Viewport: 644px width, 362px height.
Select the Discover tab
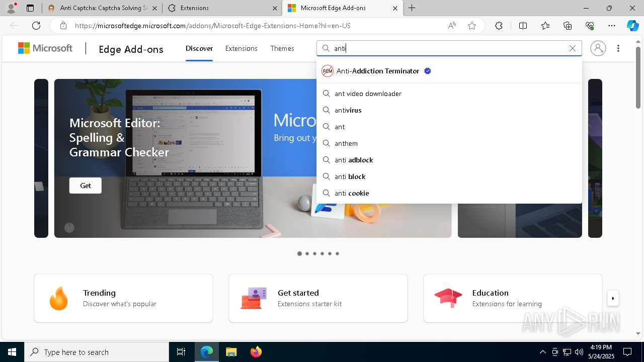coord(199,48)
